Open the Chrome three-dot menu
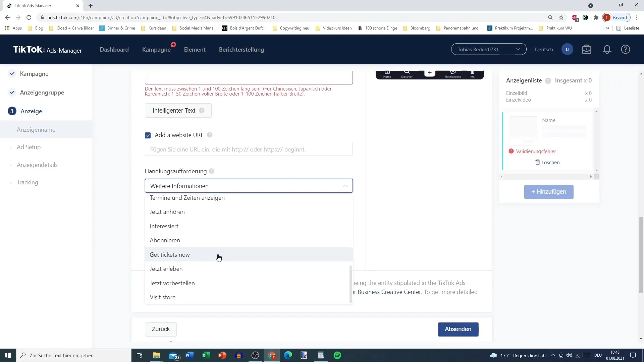This screenshot has height=362, width=644. [x=637, y=17]
